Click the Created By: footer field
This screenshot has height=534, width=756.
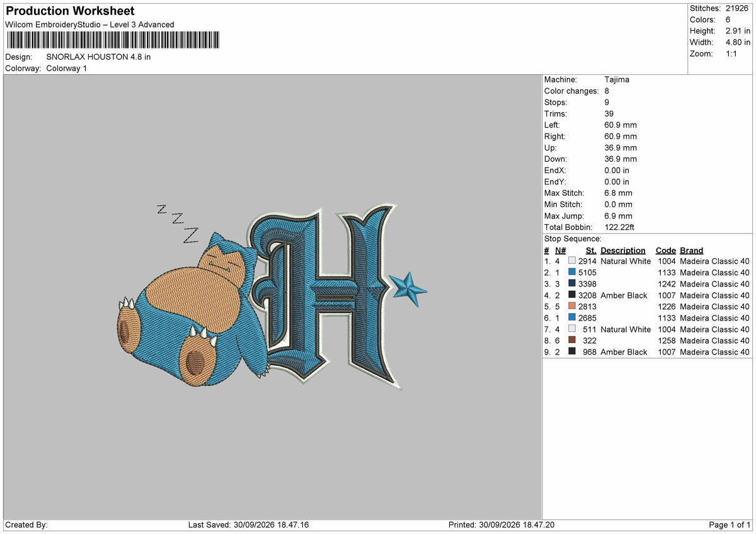(26, 525)
